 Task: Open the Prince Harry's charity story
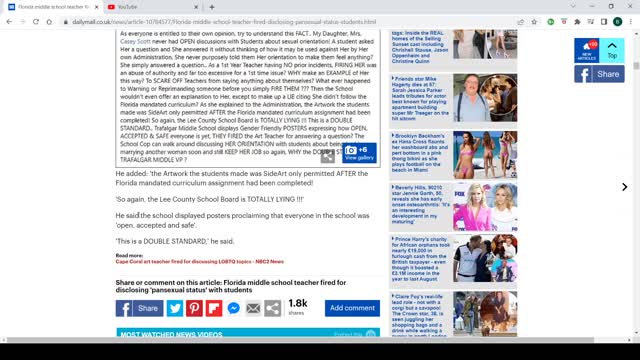pyautogui.click(x=420, y=259)
